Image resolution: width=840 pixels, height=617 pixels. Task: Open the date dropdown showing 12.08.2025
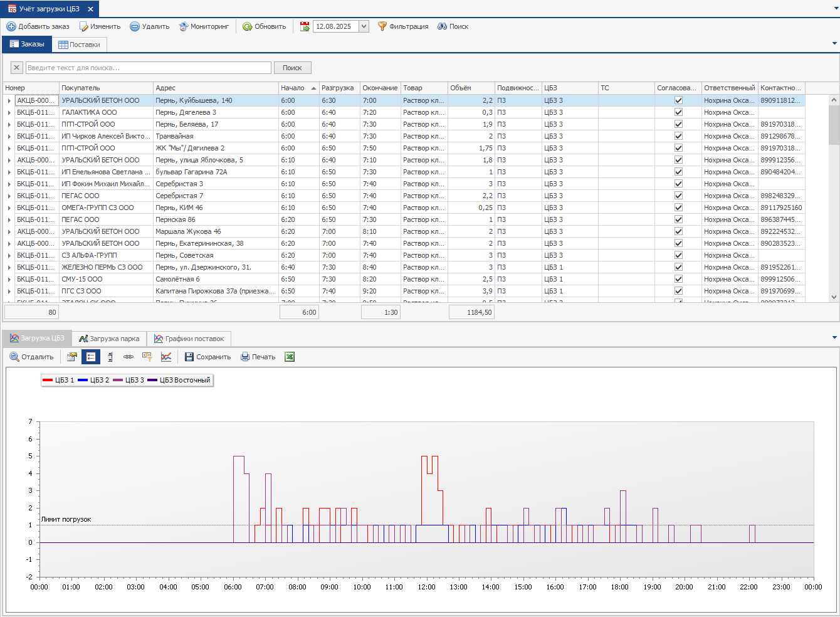[x=364, y=26]
